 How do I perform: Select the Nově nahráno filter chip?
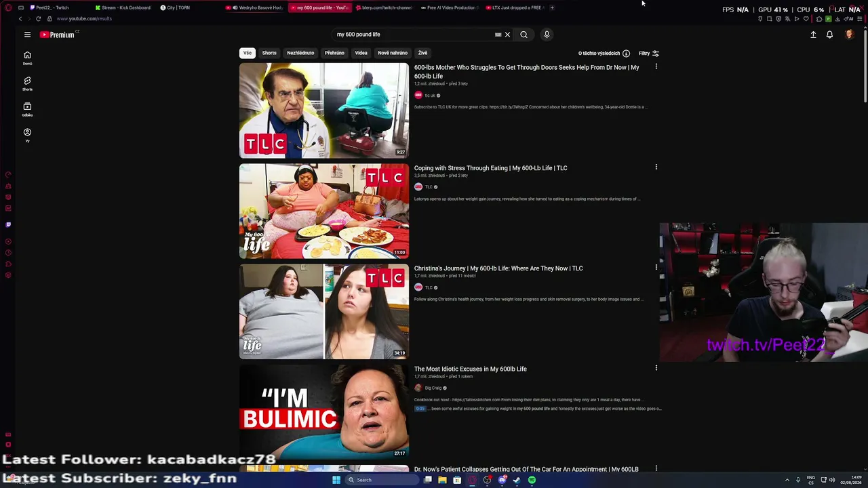coord(393,53)
